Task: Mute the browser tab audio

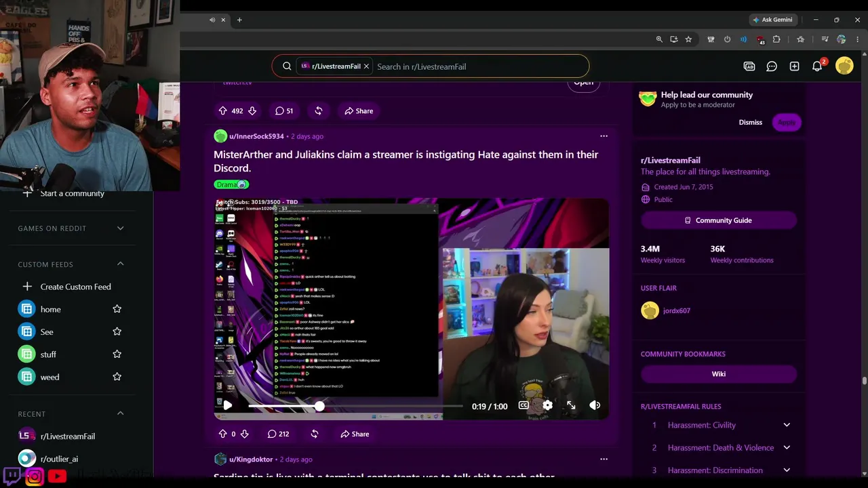Action: click(212, 20)
